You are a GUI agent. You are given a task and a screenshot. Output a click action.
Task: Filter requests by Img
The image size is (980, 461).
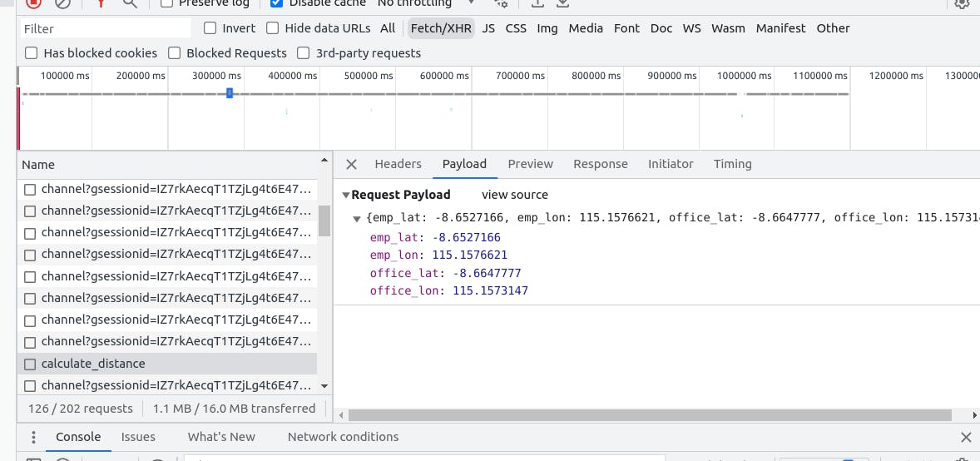coord(547,28)
